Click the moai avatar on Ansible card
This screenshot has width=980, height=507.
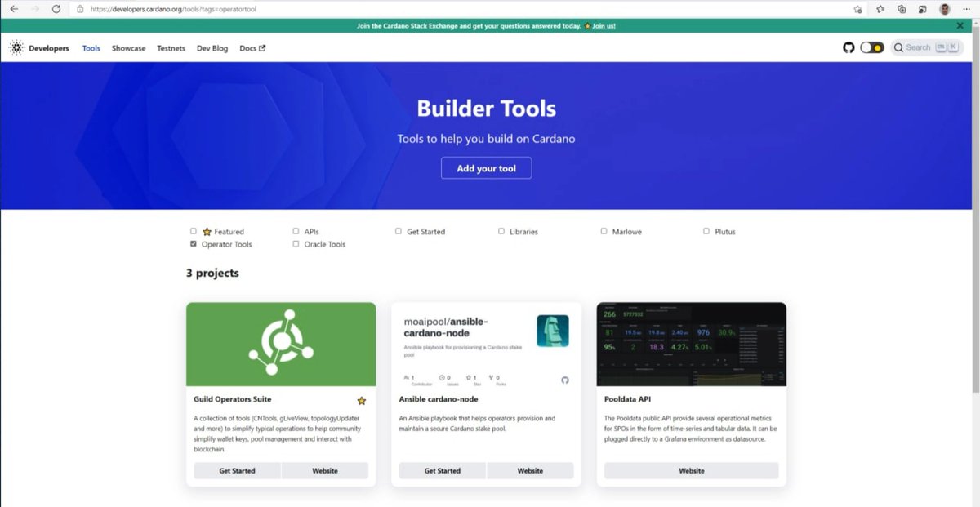pyautogui.click(x=553, y=331)
